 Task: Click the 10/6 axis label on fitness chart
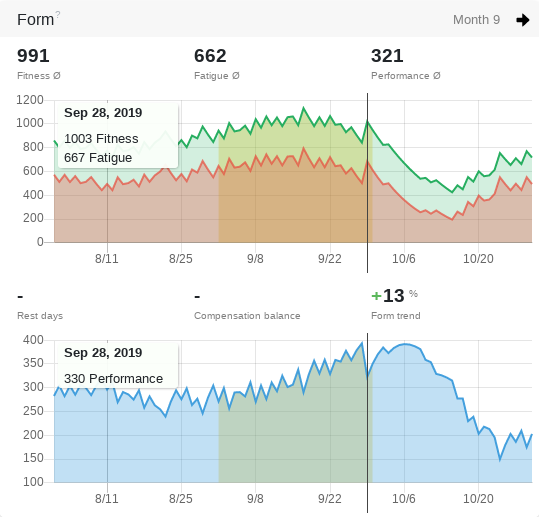coord(404,258)
